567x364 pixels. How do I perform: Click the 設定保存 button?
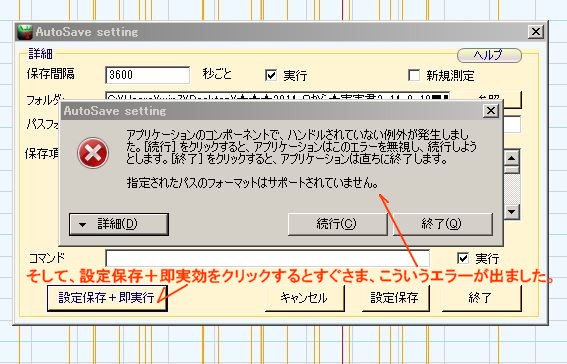point(395,298)
